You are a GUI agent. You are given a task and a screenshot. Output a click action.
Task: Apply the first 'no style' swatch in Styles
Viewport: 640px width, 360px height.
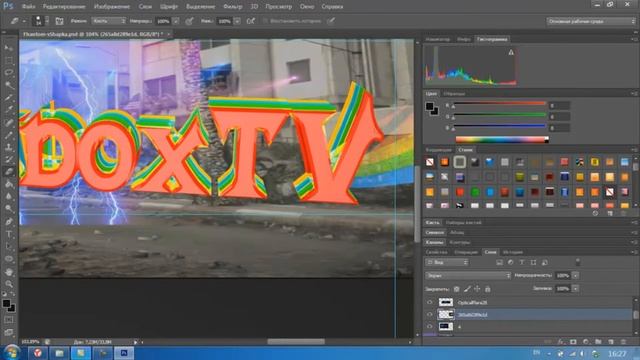(x=430, y=162)
